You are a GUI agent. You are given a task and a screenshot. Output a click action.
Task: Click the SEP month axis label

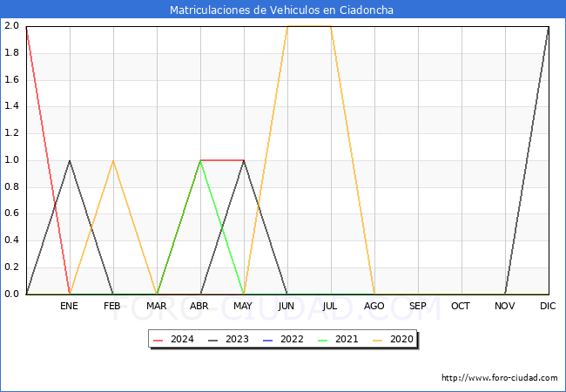tap(418, 306)
